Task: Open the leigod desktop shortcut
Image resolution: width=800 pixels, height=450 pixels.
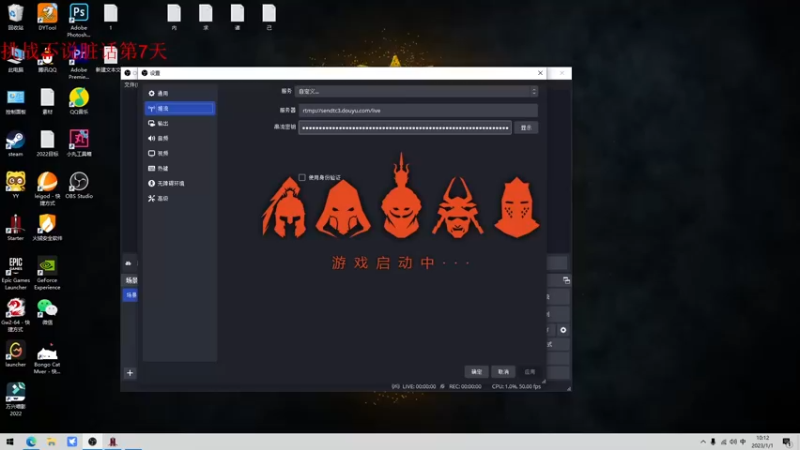Action: pyautogui.click(x=47, y=189)
